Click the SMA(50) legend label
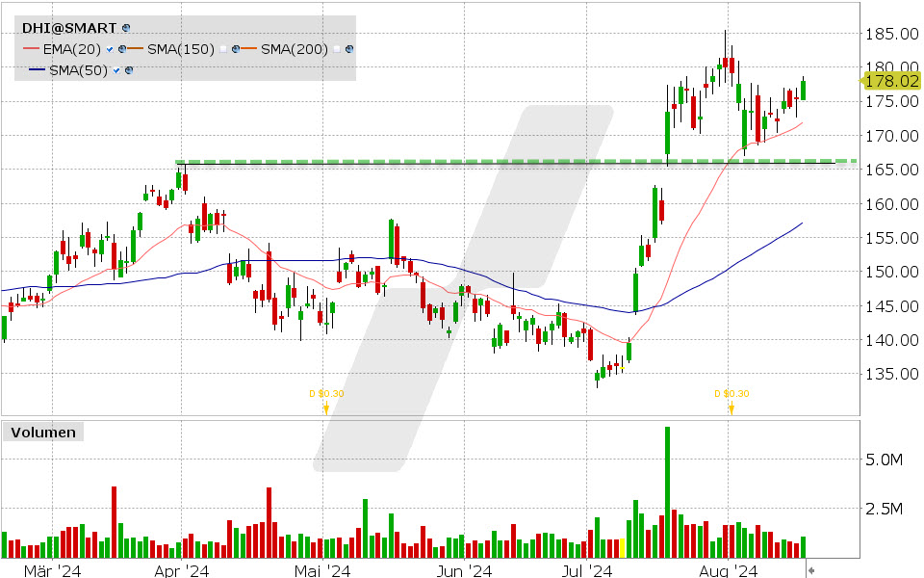This screenshot has width=924, height=578. [x=78, y=70]
